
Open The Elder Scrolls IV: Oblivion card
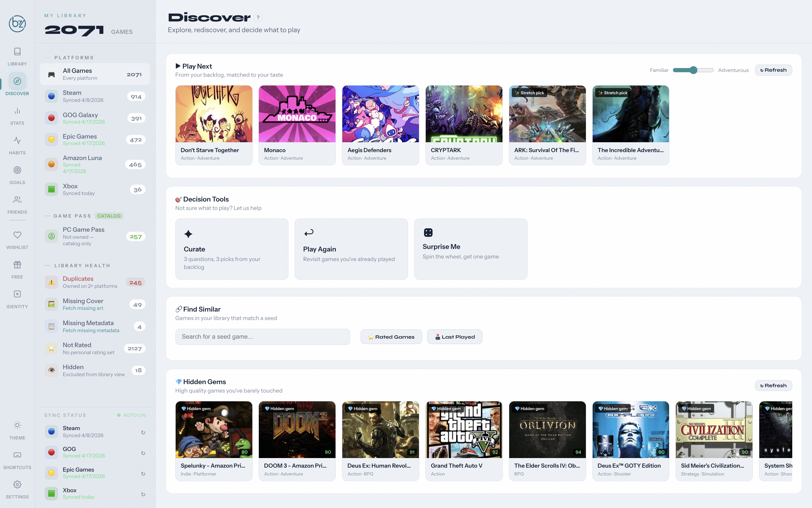coord(548,441)
